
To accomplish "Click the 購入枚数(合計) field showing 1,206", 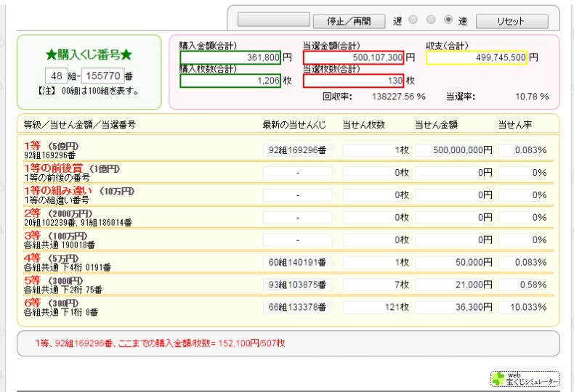I will pos(230,81).
